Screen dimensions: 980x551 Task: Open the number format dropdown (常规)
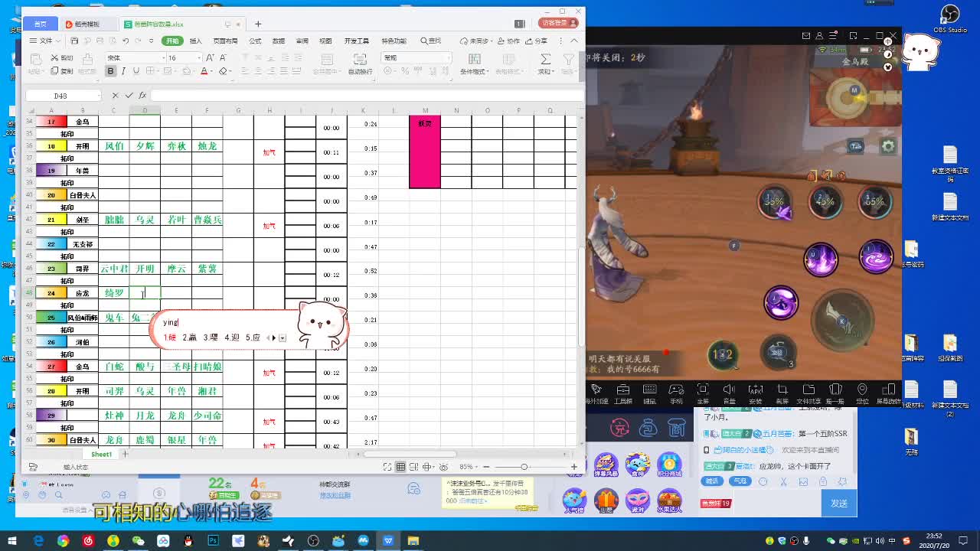click(x=447, y=57)
